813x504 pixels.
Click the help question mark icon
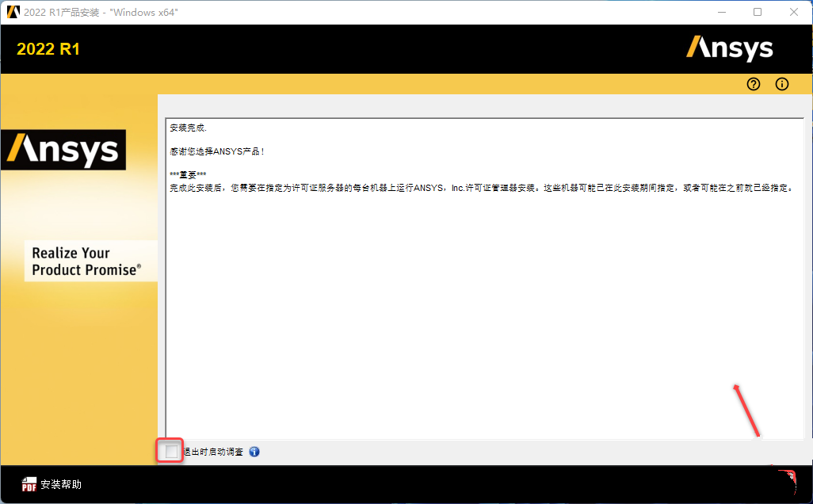pos(754,84)
